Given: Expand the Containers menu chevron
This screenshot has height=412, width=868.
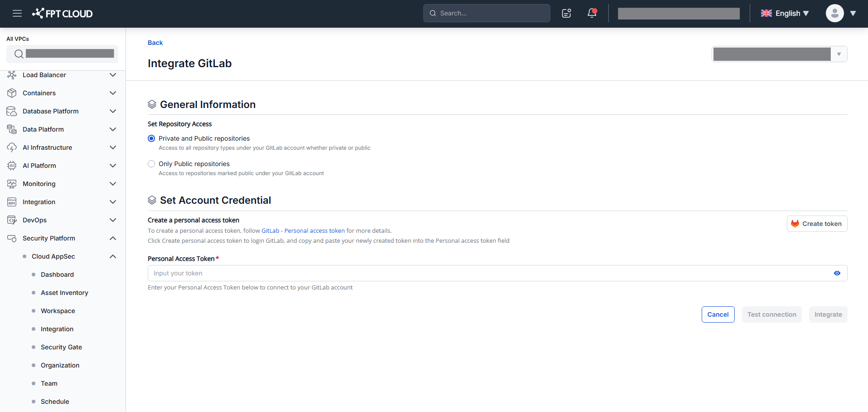Looking at the screenshot, I should 113,93.
